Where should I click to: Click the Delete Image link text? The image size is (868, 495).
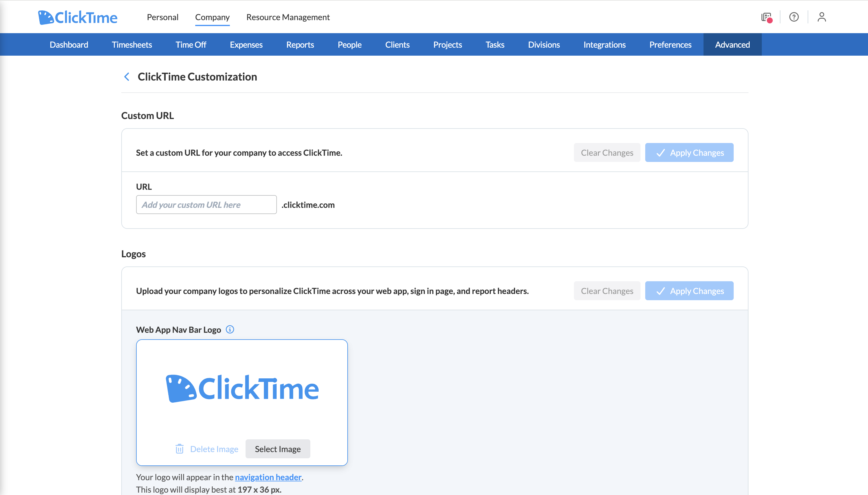click(214, 449)
